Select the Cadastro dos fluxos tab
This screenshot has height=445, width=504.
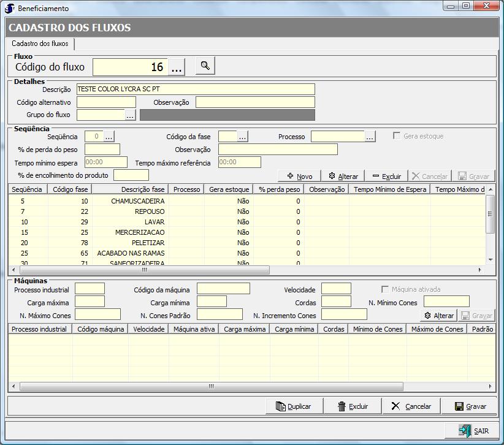(40, 44)
